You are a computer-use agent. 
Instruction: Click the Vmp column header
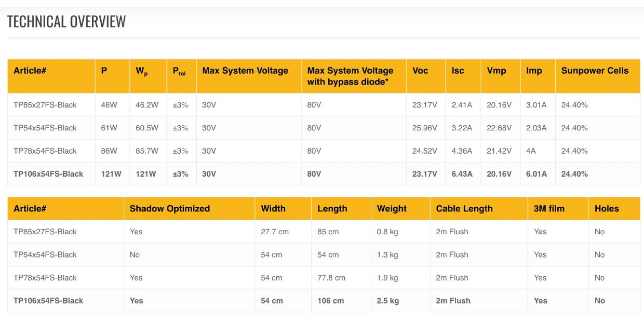[x=497, y=71]
